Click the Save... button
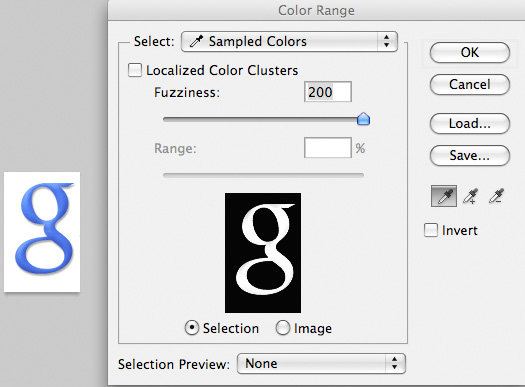Viewport: 525px width, 387px height. coord(470,155)
